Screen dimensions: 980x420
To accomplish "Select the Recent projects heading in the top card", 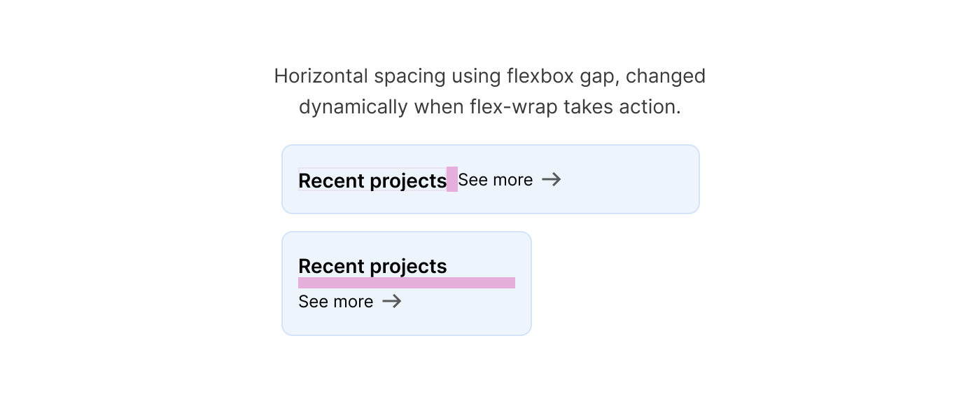I will (x=372, y=181).
